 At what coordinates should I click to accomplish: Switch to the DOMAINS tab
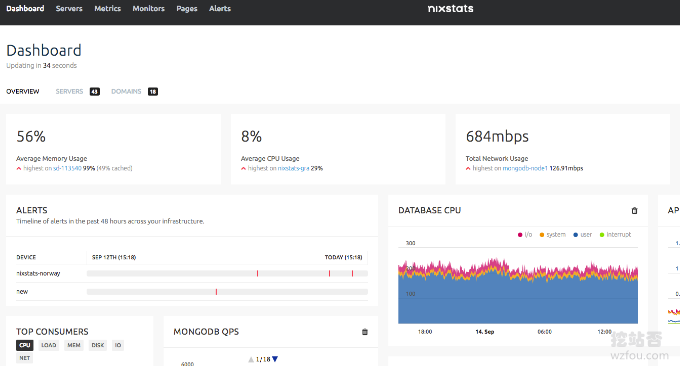(126, 92)
